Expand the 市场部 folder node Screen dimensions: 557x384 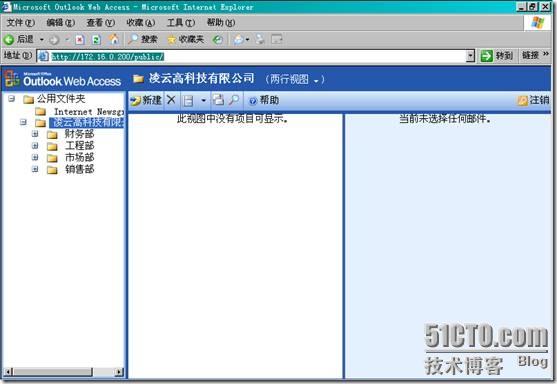click(x=35, y=157)
